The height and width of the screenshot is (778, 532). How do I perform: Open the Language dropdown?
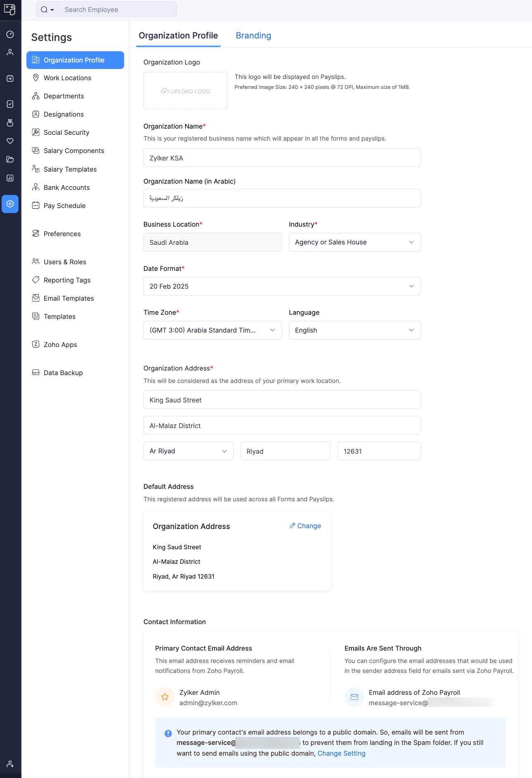click(355, 330)
